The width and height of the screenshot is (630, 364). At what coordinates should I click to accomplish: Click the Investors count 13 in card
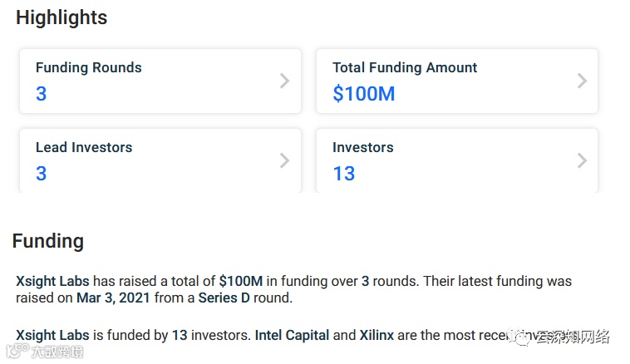pyautogui.click(x=343, y=174)
